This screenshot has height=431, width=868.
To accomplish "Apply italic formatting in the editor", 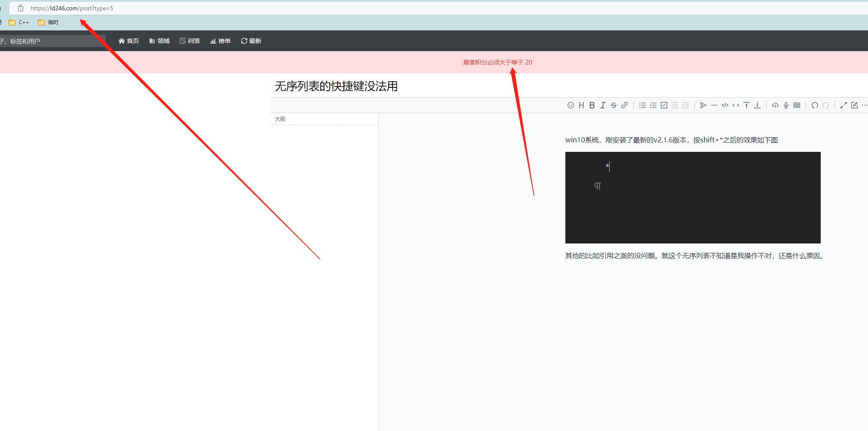I will [x=603, y=105].
